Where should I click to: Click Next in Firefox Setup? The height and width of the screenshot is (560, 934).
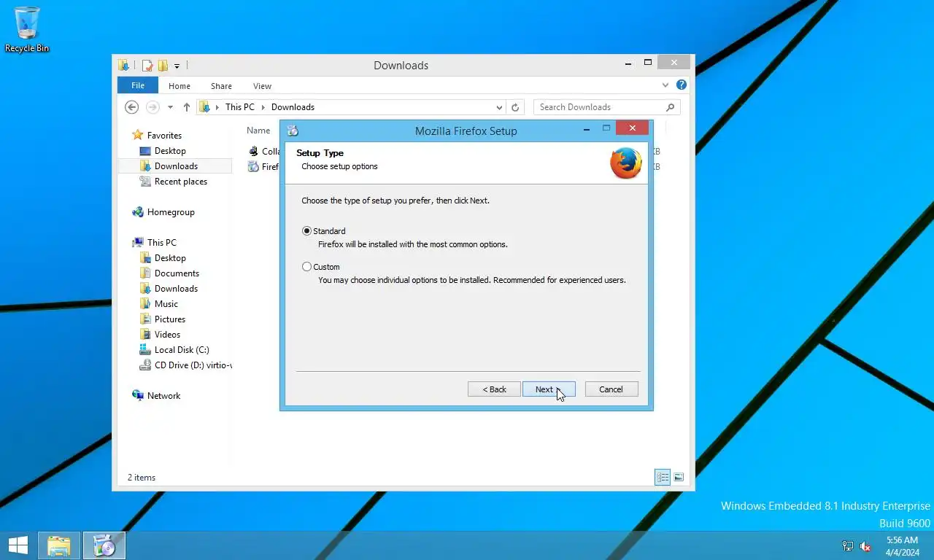[x=549, y=389]
